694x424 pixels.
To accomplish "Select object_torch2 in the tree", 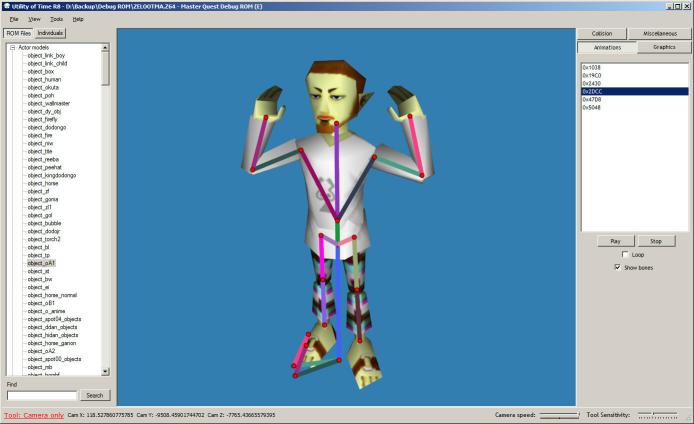I will click(44, 239).
